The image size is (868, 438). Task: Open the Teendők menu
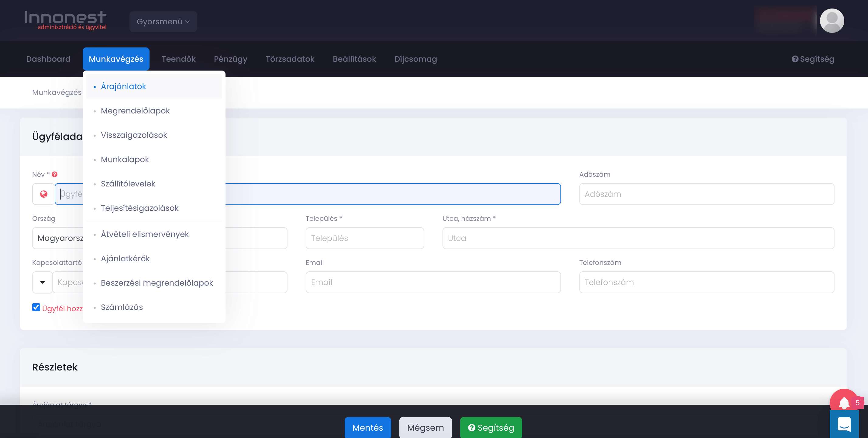pyautogui.click(x=179, y=59)
